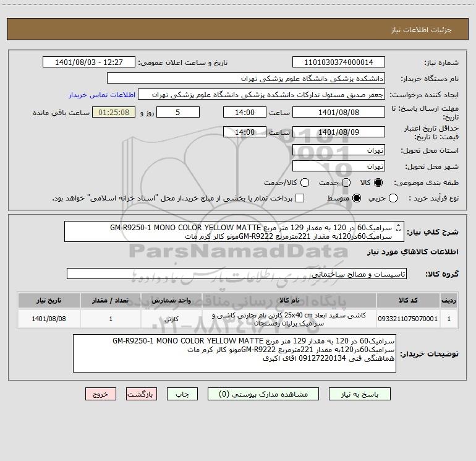Viewport: 476px width, 461px height.
Task: Select the 'متوسط' purchase type radio
Action: 357,199
